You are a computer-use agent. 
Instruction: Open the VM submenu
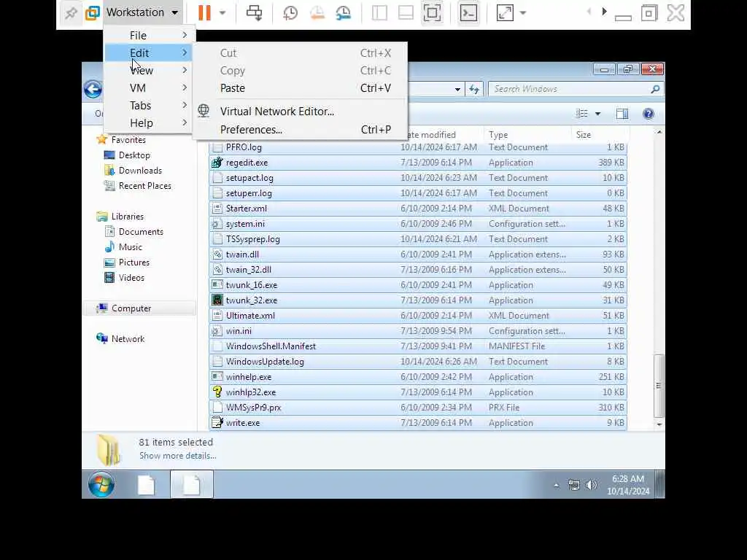(149, 88)
